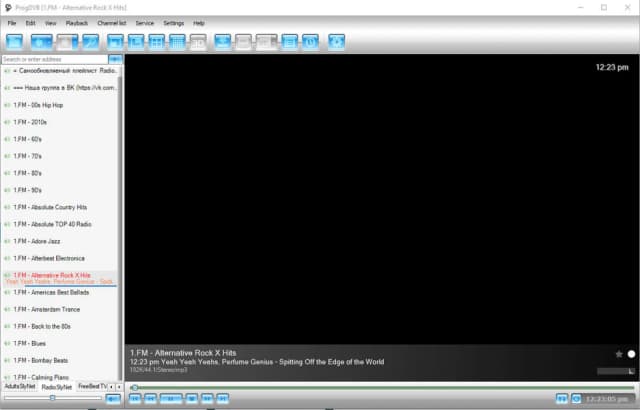Click the 2x2 grid mosaic toolbar icon
This screenshot has width=640, height=410.
(x=157, y=42)
